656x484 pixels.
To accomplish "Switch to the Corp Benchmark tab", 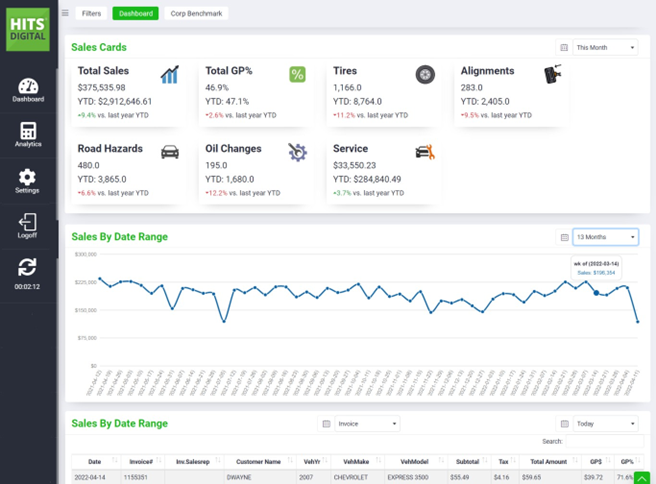I will [x=197, y=14].
